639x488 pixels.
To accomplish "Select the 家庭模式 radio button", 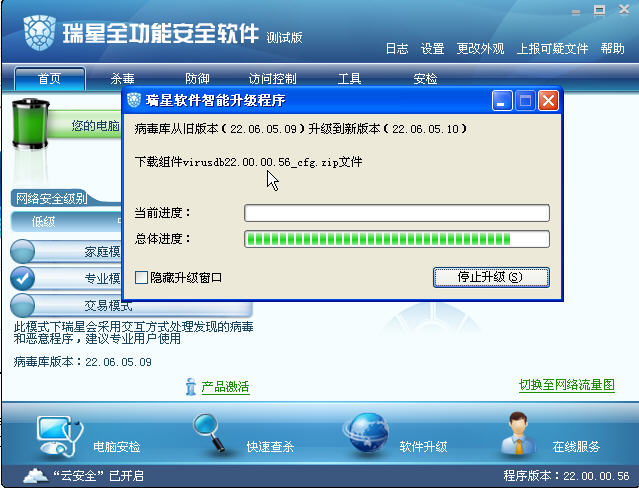I will pos(22,251).
